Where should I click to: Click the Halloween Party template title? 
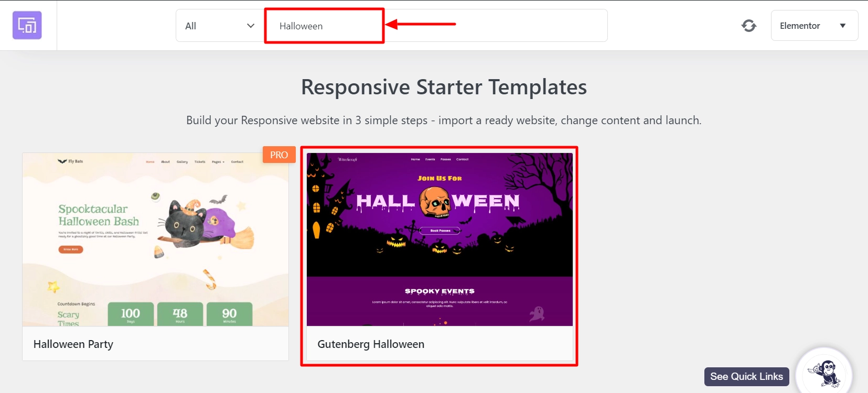click(x=73, y=344)
